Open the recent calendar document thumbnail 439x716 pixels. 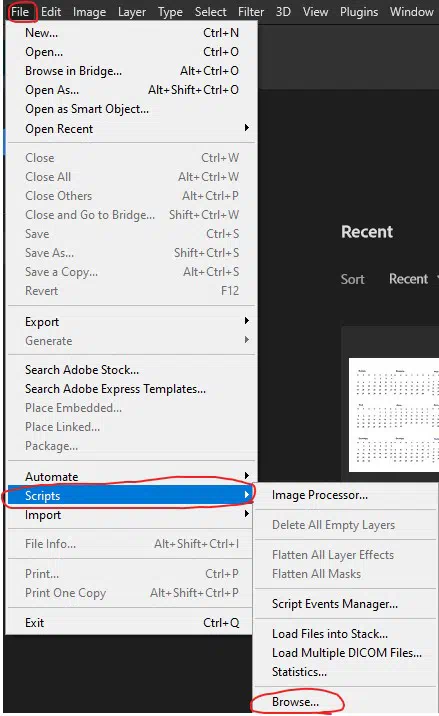pyautogui.click(x=394, y=415)
